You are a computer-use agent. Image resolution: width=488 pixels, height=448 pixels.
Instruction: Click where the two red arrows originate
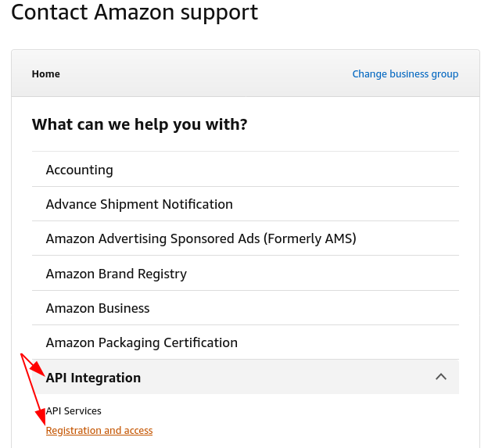(x=22, y=356)
